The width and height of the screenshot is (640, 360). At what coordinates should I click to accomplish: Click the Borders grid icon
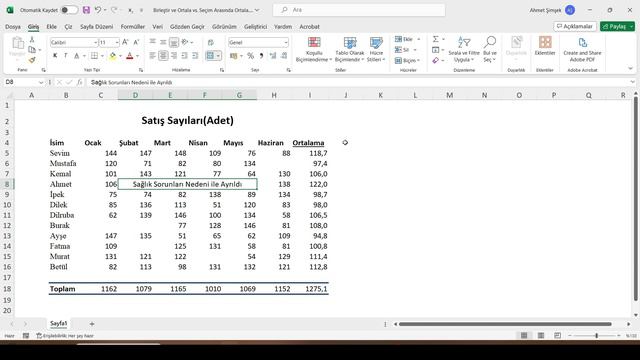tap(94, 56)
